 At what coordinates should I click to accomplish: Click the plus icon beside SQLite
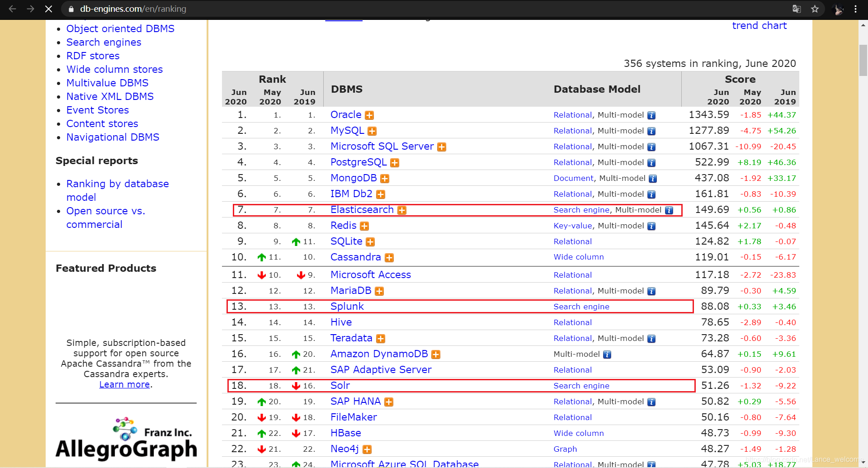370,242
